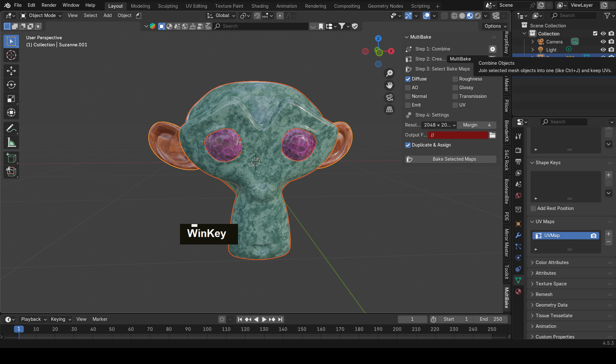Click the Output Folder path field

click(x=458, y=135)
